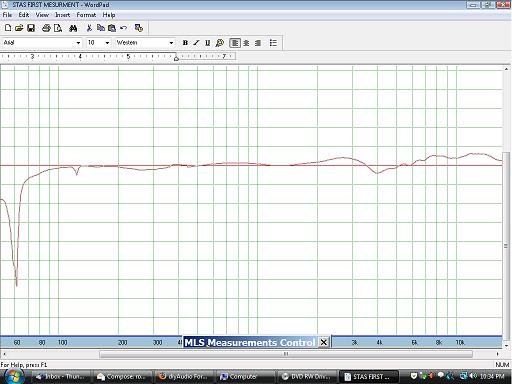Toggle underline formatting
Screen dimensions: 512x384
pos(208,43)
